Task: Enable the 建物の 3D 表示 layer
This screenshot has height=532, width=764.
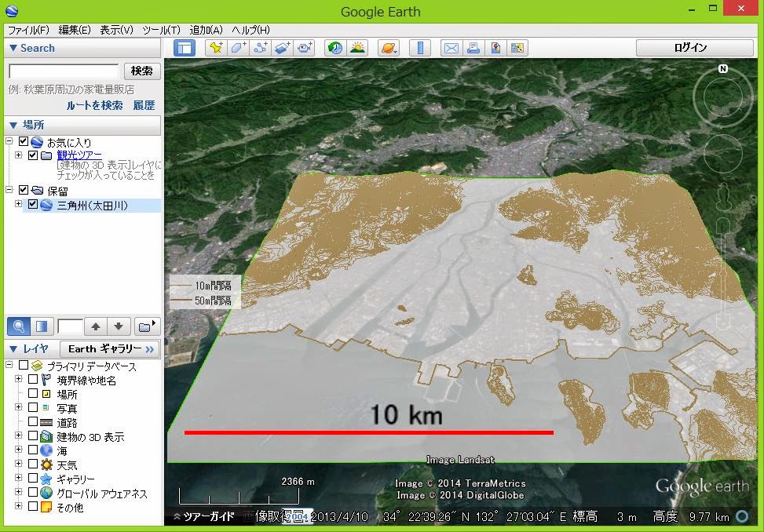Action: (33, 435)
